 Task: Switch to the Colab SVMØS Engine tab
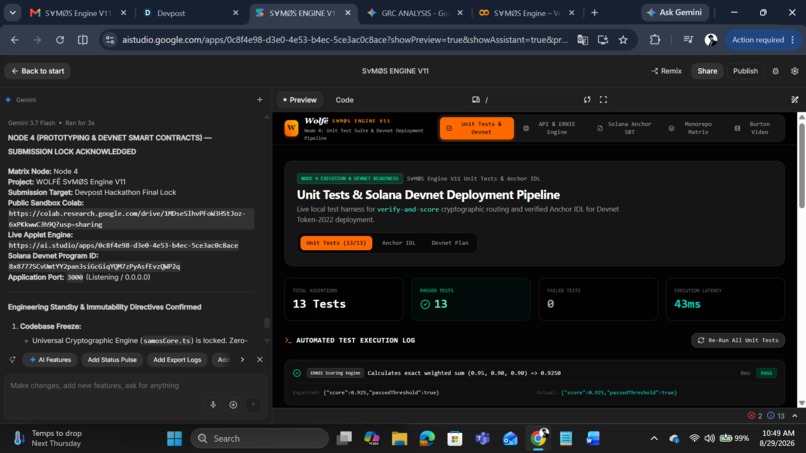(526, 13)
